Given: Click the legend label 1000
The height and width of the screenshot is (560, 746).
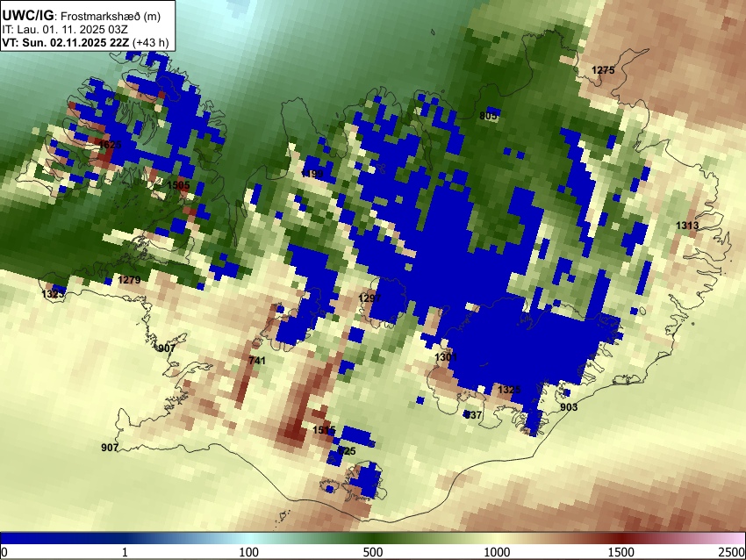Looking at the screenshot, I should point(497,552).
